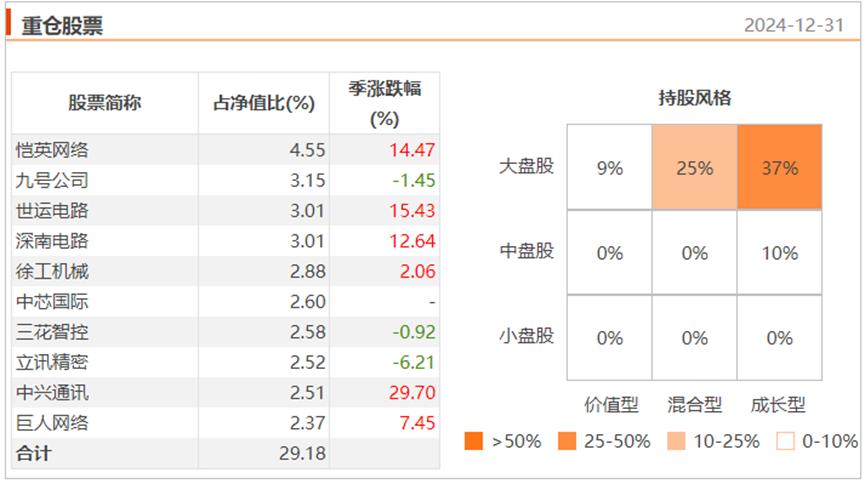This screenshot has width=865, height=484.
Task: Click the >50% legend swatch
Action: point(474,441)
